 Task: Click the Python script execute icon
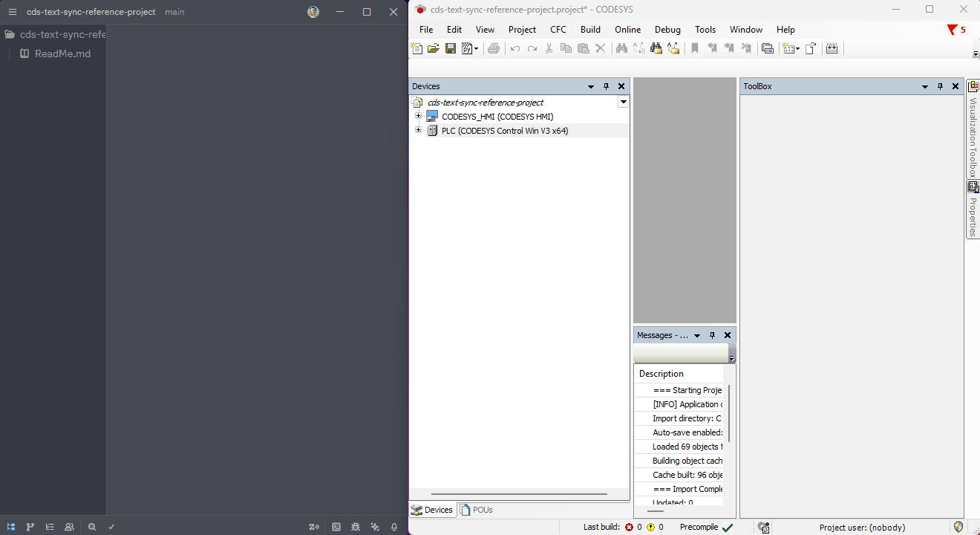pyautogui.click(x=467, y=48)
